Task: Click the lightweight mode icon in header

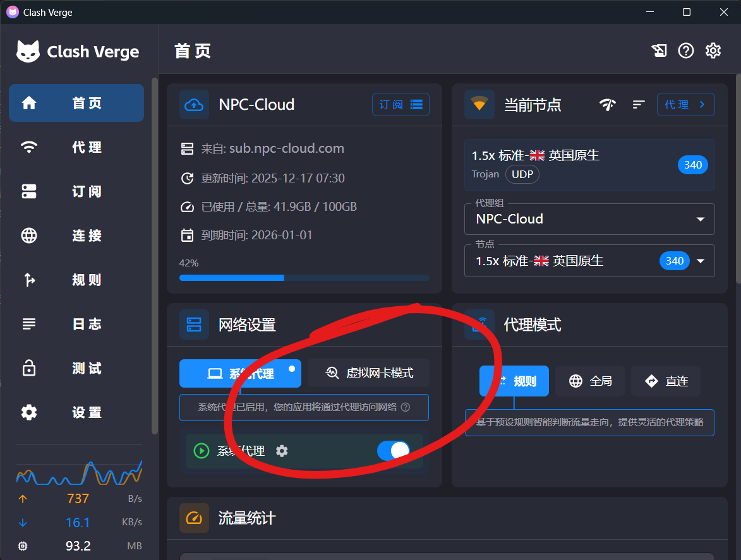Action: coord(659,51)
